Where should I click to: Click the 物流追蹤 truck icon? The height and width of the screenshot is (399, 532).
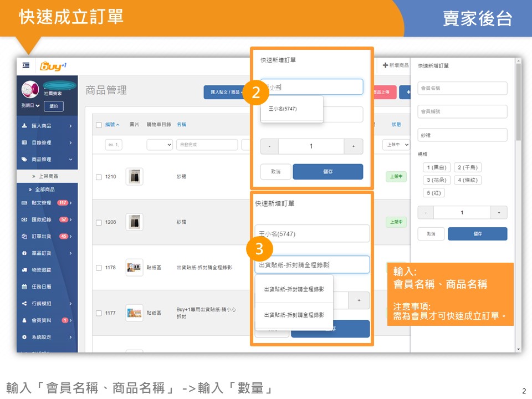tap(24, 270)
